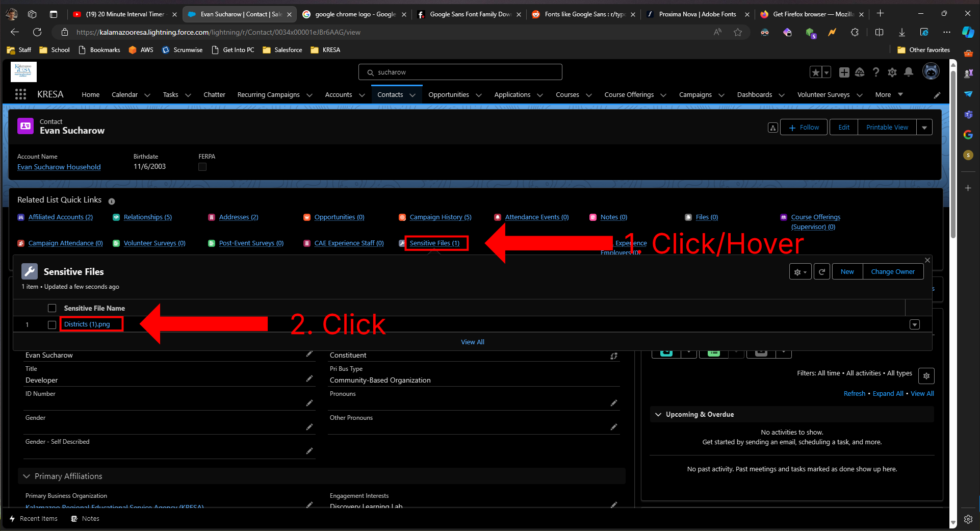This screenshot has width=980, height=531.
Task: Add this page to browser favorites star
Action: click(x=738, y=32)
